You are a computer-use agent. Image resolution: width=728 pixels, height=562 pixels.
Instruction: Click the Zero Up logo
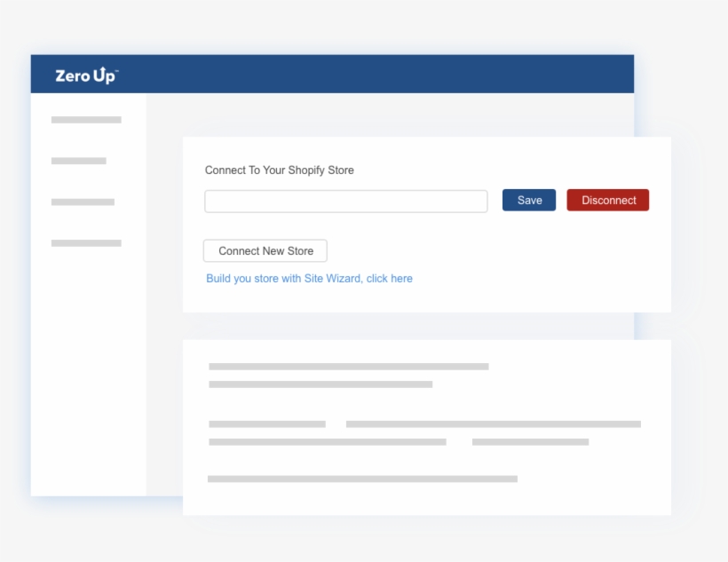83,75
